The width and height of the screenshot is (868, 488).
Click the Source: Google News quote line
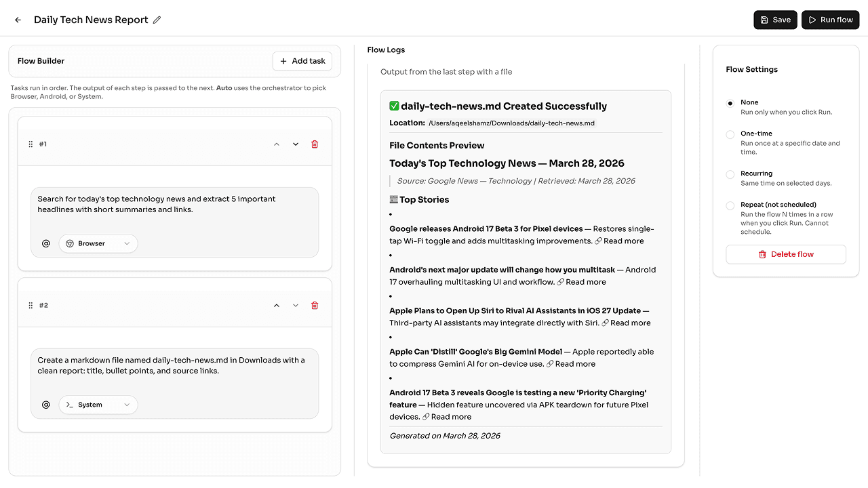516,181
